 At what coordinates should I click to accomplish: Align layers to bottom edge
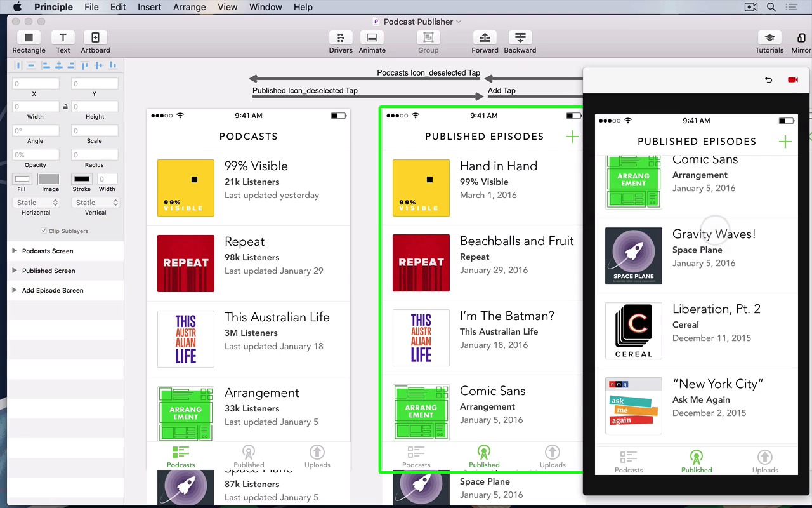113,65
